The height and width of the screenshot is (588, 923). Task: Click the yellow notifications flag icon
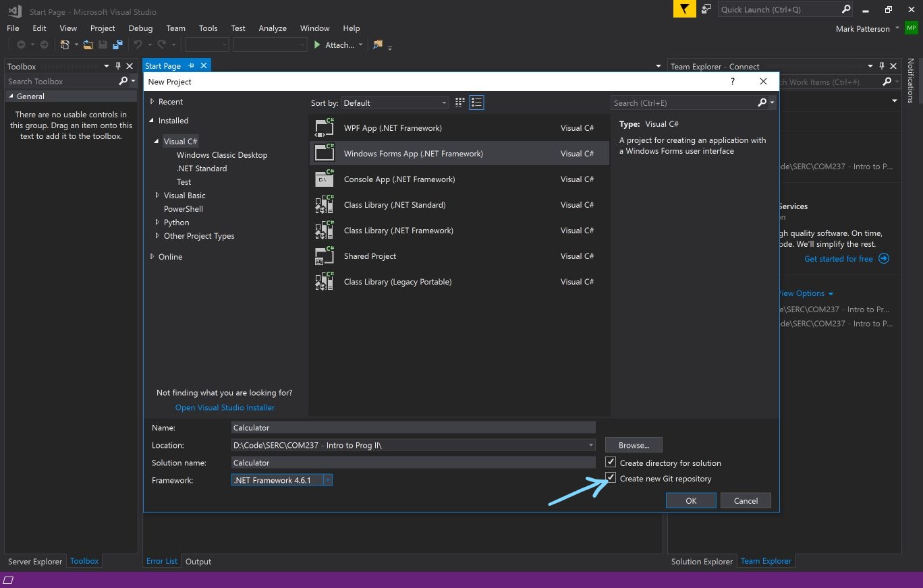tap(685, 9)
